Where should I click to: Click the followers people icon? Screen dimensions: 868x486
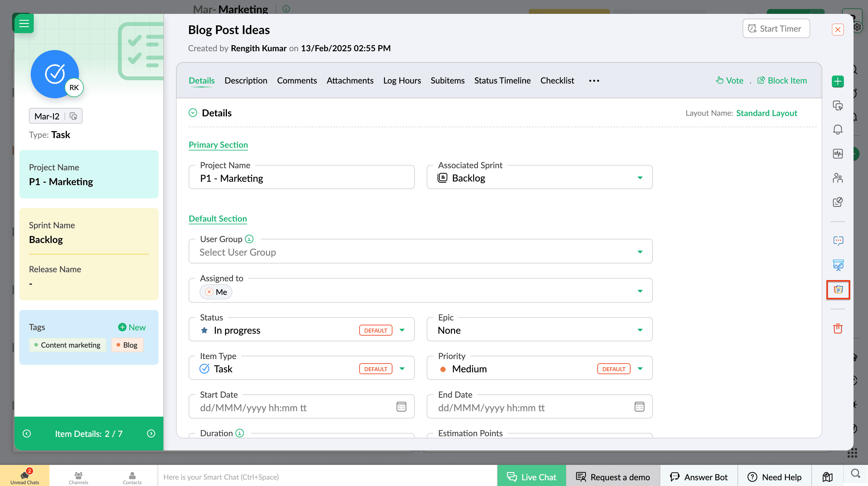837,178
